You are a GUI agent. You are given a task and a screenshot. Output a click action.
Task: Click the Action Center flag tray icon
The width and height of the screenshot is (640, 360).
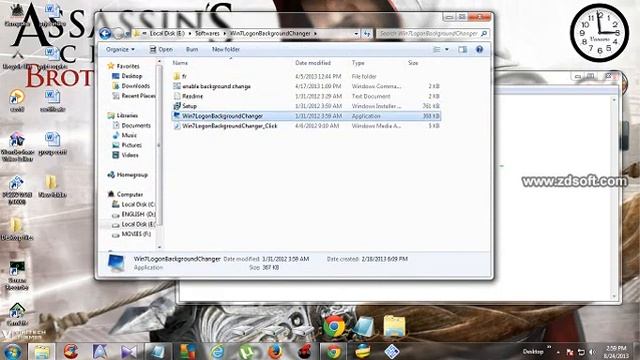[x=570, y=352]
